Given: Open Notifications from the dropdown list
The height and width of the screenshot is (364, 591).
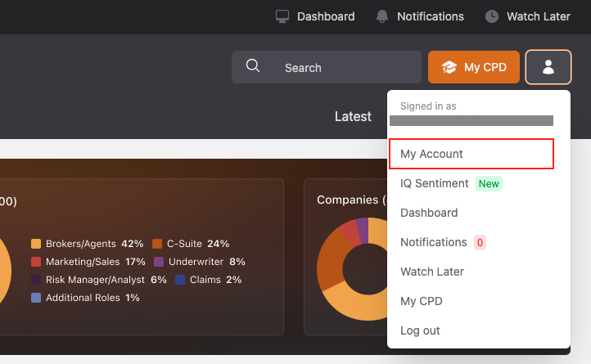Looking at the screenshot, I should [434, 242].
